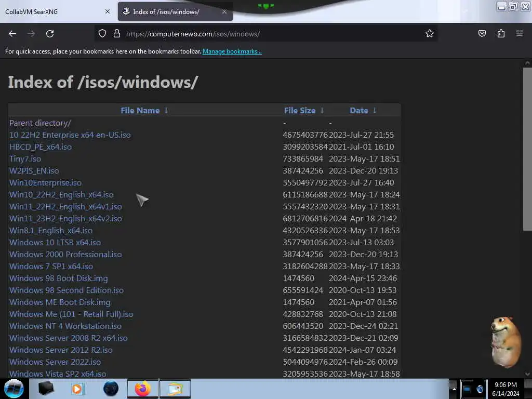Download Windows NT 4 Workstation.iso
The height and width of the screenshot is (399, 532).
(x=65, y=326)
